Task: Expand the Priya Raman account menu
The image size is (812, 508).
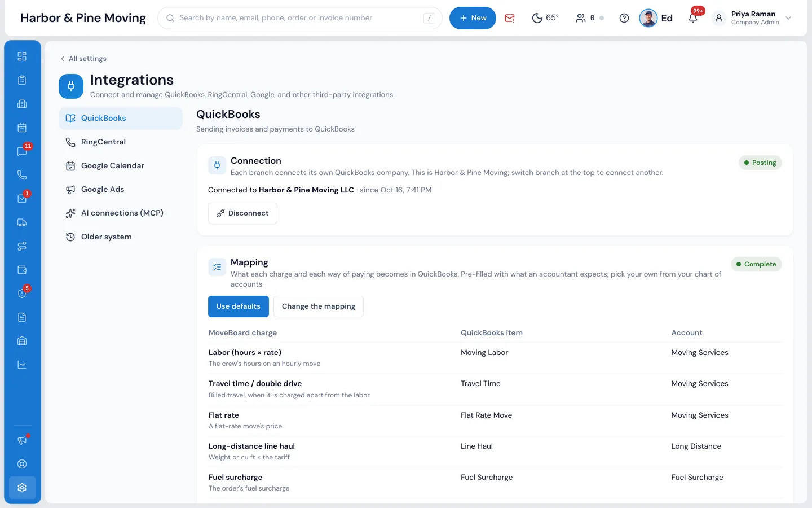Action: click(x=753, y=18)
